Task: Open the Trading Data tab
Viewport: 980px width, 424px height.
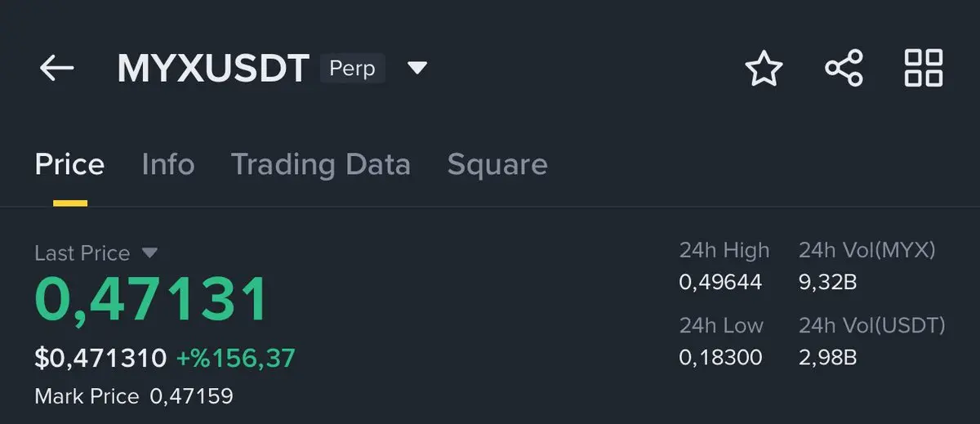Action: pos(320,165)
